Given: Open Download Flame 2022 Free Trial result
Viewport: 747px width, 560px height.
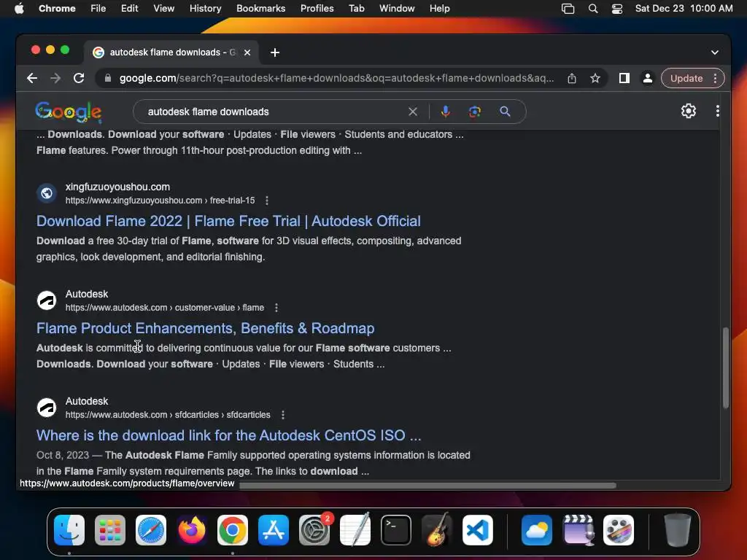Looking at the screenshot, I should 228,221.
